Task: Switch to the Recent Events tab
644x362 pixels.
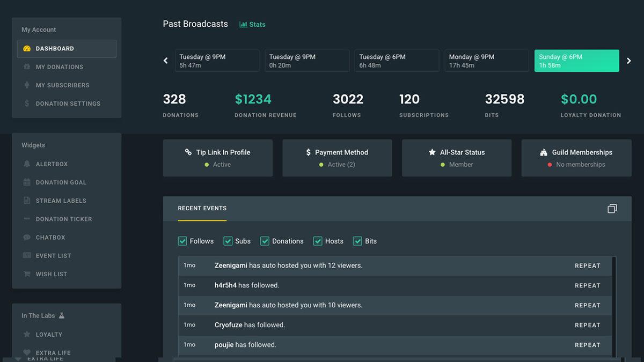Action: (x=202, y=208)
